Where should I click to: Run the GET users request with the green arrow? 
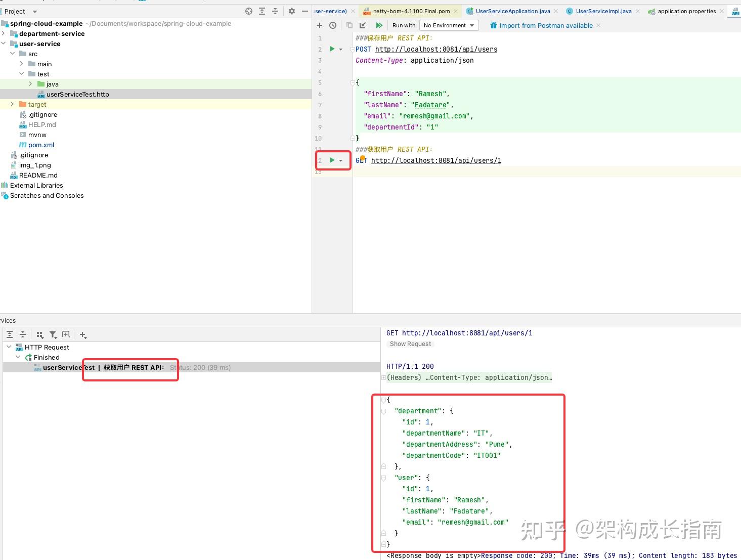coord(332,160)
